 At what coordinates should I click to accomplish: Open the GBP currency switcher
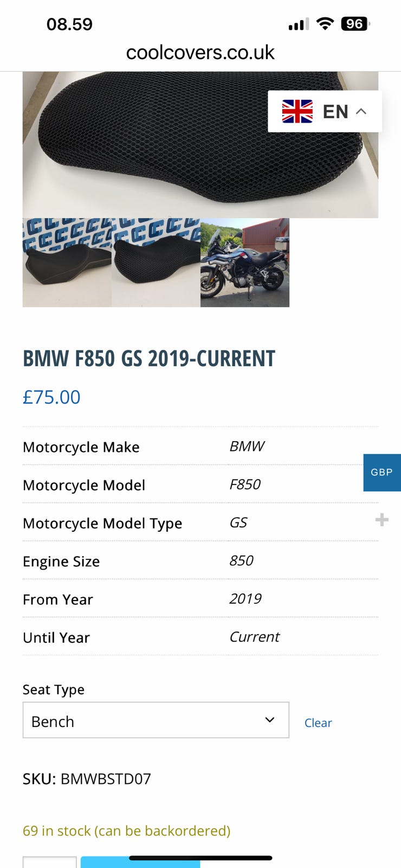(381, 472)
